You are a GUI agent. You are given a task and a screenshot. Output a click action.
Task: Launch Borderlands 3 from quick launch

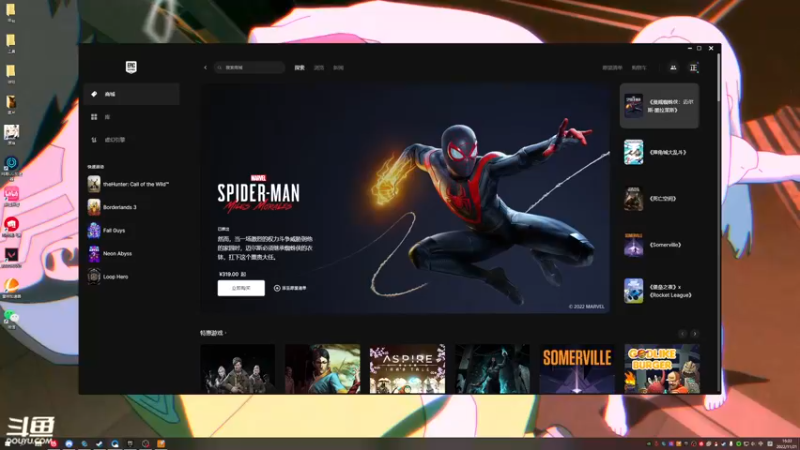[x=132, y=207]
